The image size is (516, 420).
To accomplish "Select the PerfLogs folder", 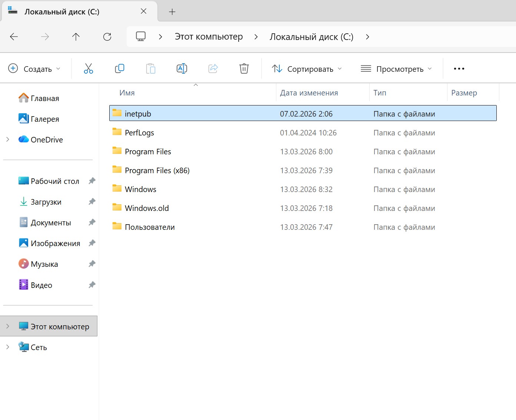I will pyautogui.click(x=303, y=132).
